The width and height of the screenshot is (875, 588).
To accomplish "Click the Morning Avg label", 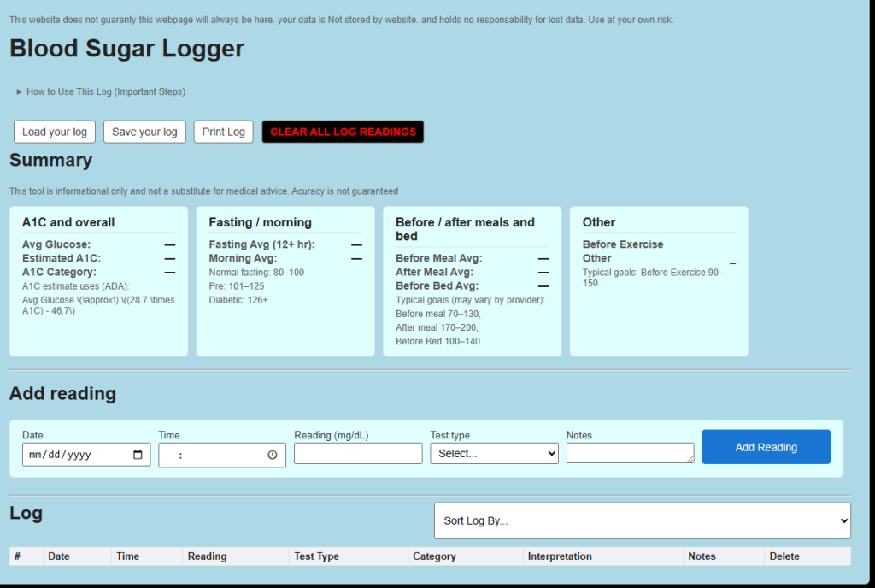I will point(243,258).
